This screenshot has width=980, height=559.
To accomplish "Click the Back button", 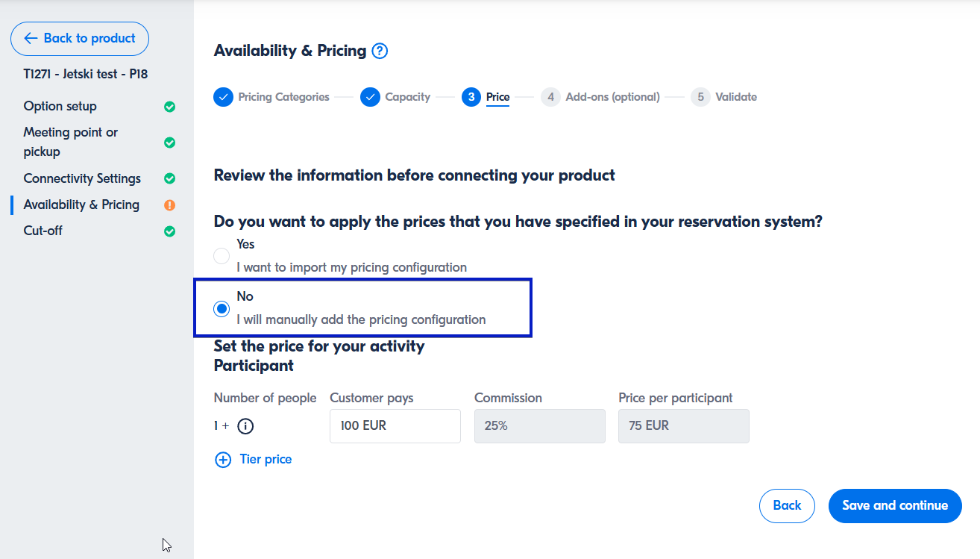I will (x=787, y=505).
